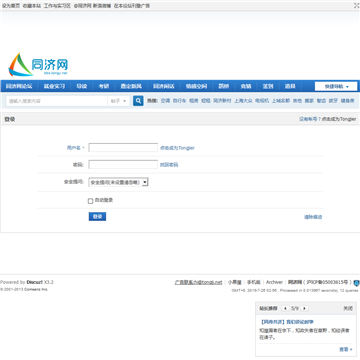The image size is (360, 360).
Task: Click the blue 登录 button
Action: click(x=97, y=217)
